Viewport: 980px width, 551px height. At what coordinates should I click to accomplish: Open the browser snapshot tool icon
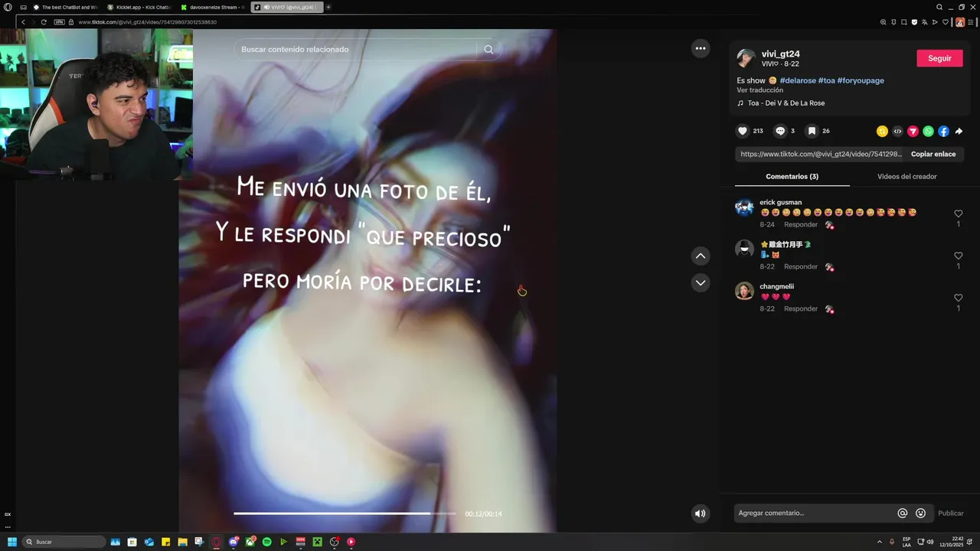[903, 22]
